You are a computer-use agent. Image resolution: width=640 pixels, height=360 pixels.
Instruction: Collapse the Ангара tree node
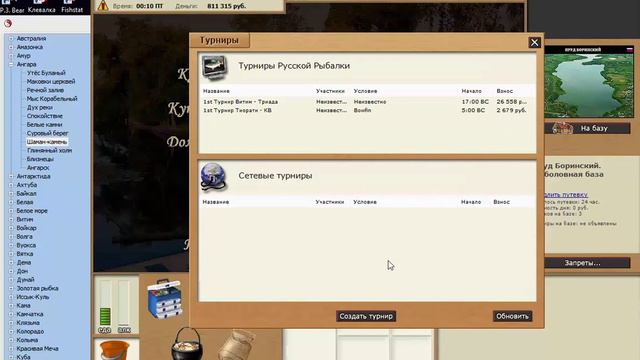tap(11, 64)
